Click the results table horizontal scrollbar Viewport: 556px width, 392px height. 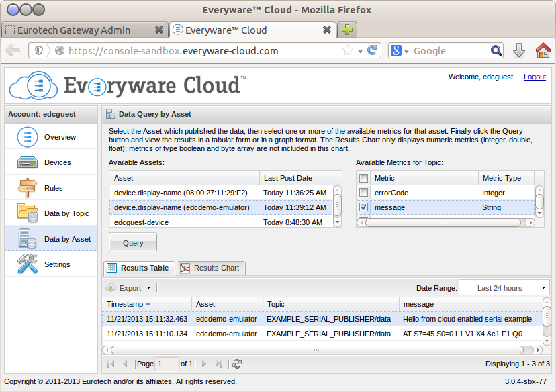pyautogui.click(x=317, y=350)
